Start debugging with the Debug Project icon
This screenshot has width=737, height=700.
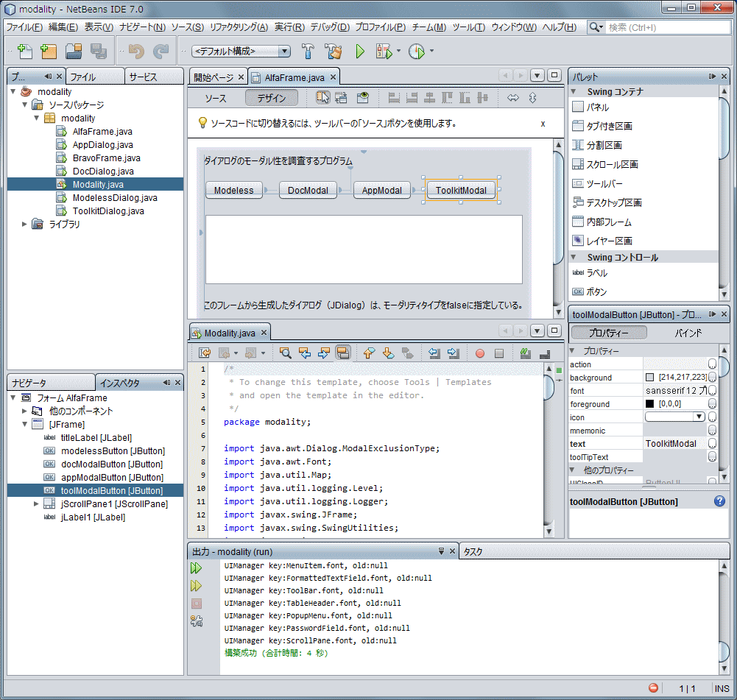[384, 52]
